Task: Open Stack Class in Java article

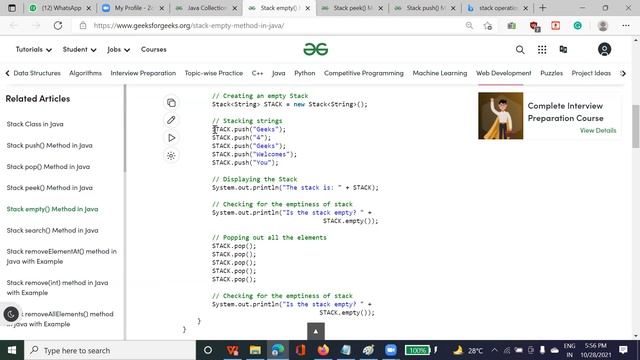Action: click(35, 124)
